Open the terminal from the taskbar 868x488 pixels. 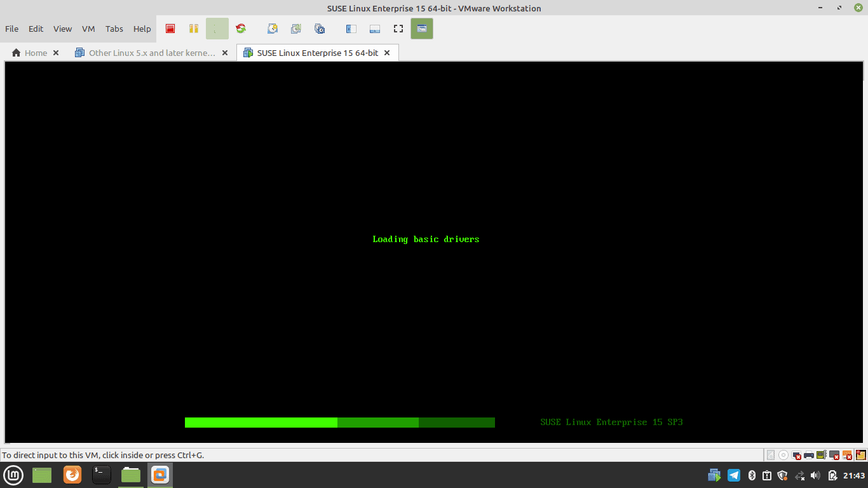pos(102,475)
